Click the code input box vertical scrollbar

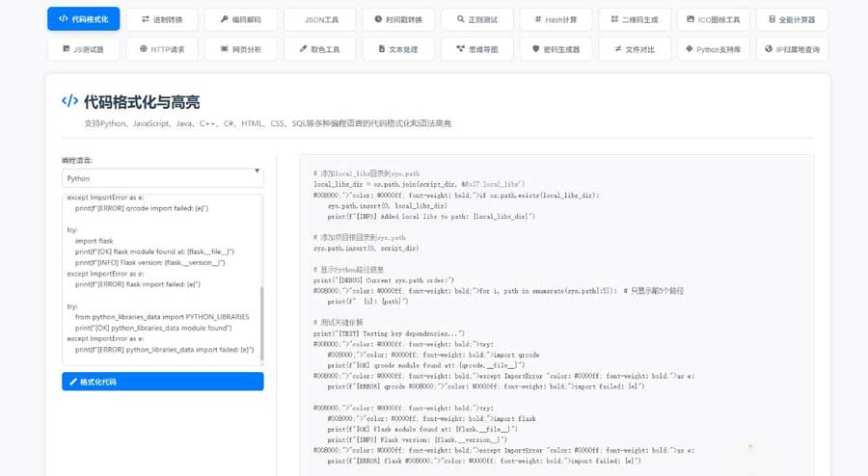(x=261, y=324)
